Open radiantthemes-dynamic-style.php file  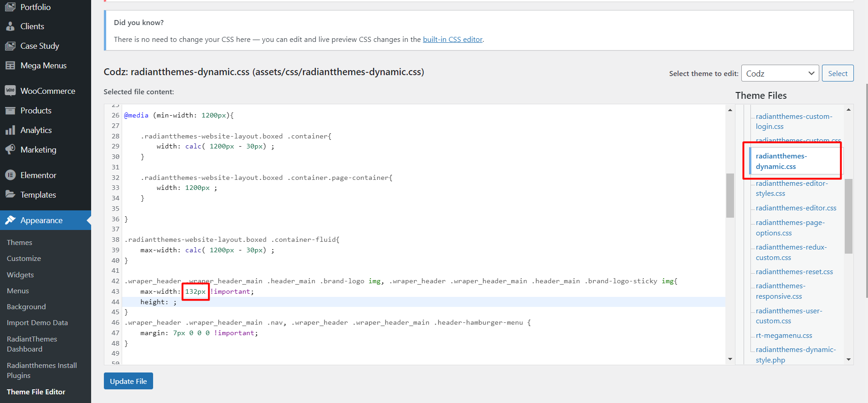pos(796,355)
